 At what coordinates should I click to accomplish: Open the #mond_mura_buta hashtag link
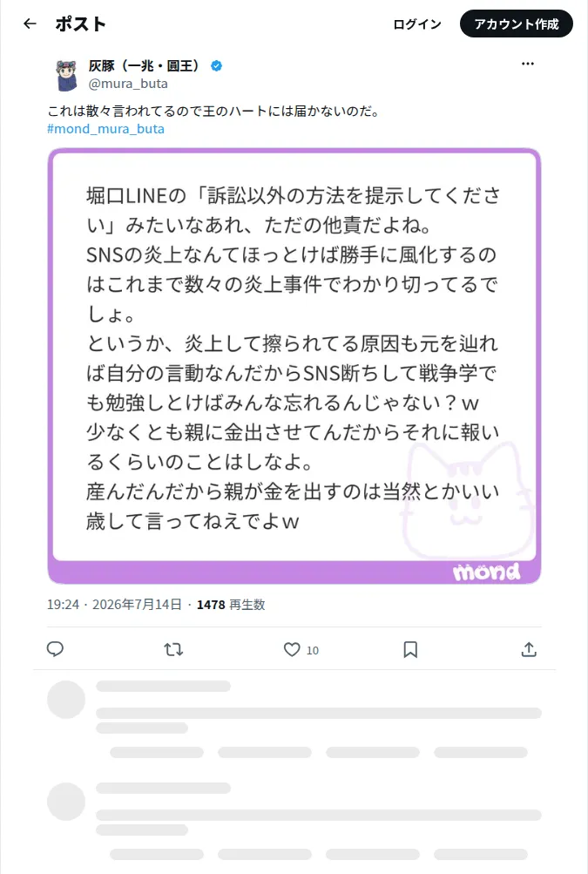[x=105, y=129]
